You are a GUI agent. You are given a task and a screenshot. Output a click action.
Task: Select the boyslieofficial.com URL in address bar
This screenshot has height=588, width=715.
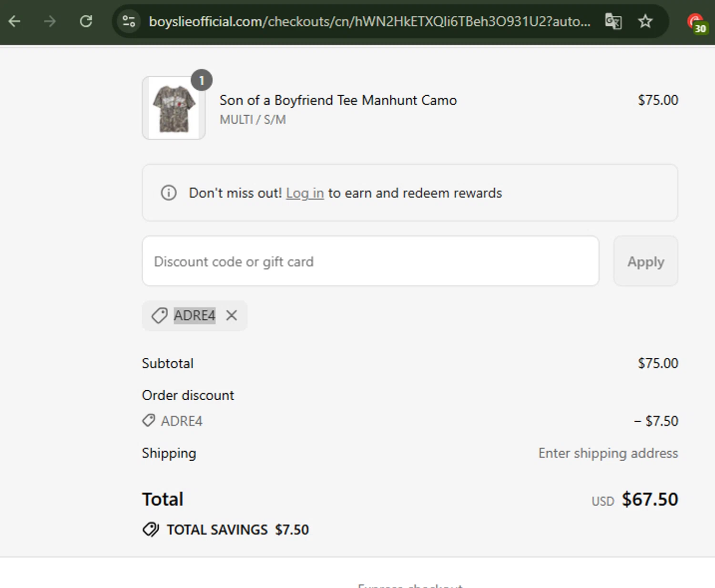point(369,21)
